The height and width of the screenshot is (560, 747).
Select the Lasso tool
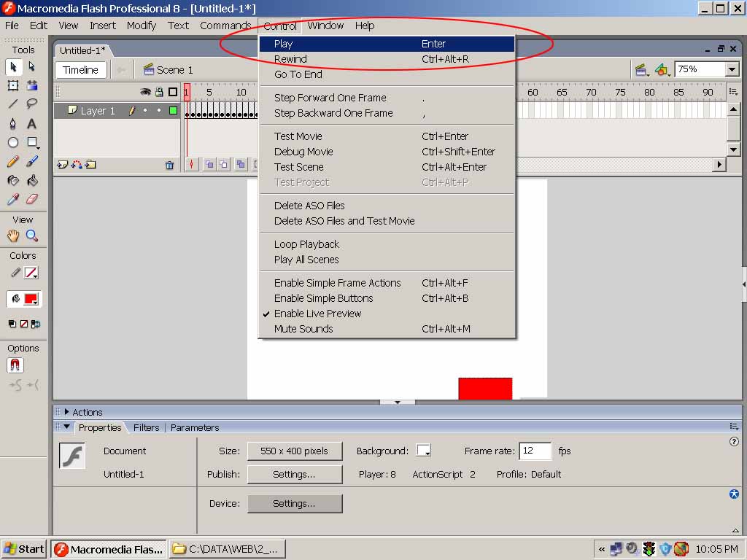(32, 104)
